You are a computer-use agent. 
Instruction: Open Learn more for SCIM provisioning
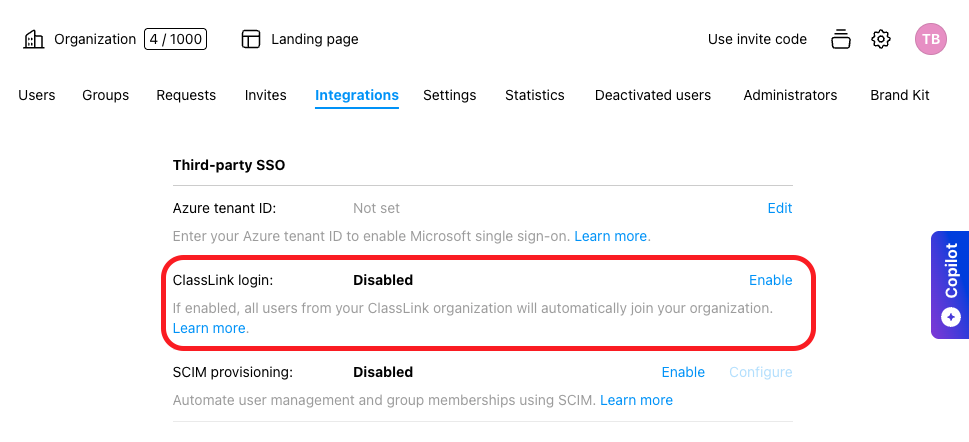click(637, 400)
